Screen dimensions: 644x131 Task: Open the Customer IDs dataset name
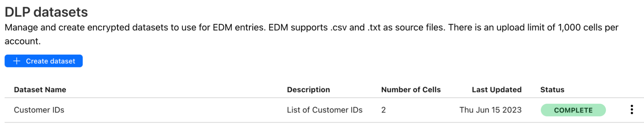click(39, 110)
